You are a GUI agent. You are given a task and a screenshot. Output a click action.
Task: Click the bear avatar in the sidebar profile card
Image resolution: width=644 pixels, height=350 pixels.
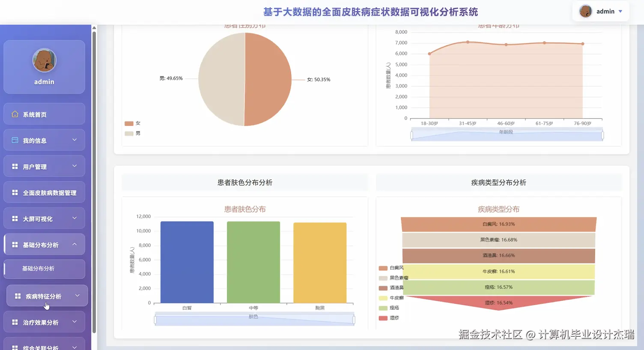[45, 60]
